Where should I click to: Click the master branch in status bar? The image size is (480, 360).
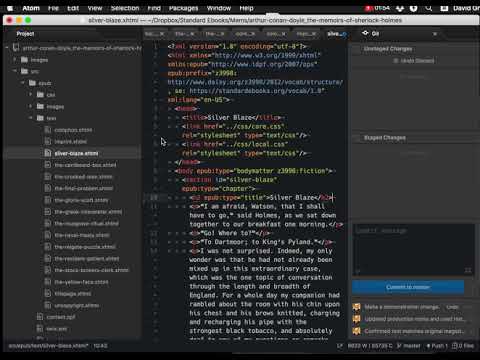click(409, 346)
